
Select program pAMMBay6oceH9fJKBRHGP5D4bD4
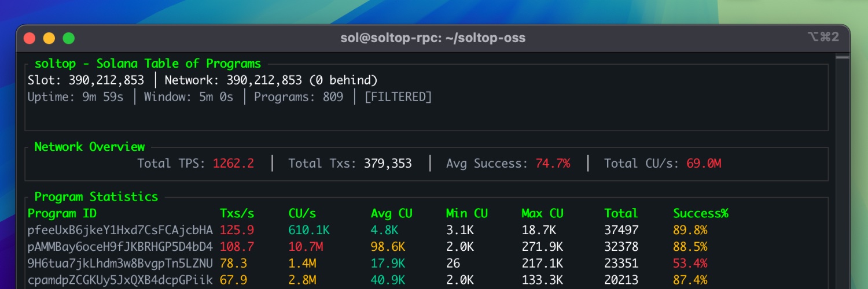tap(120, 247)
